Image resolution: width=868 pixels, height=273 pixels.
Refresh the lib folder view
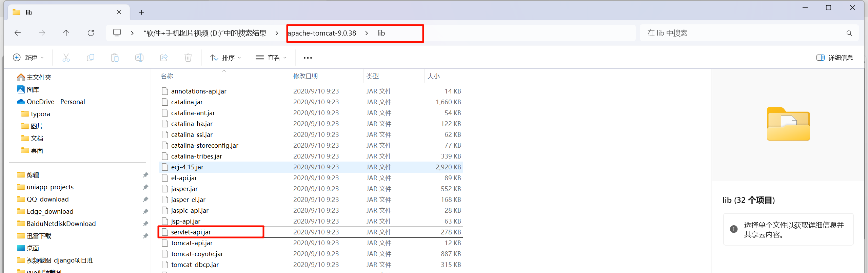pyautogui.click(x=91, y=33)
